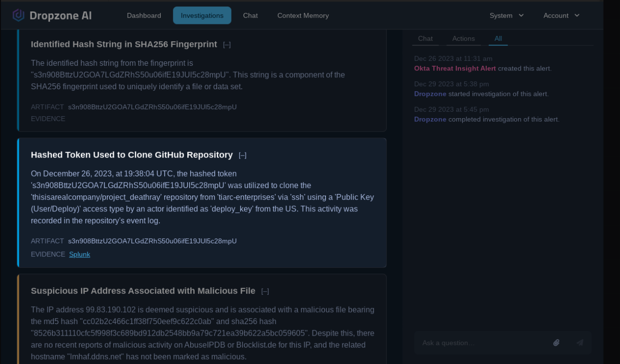Switch to the Chat tab in side panel
620x364 pixels.
[425, 38]
